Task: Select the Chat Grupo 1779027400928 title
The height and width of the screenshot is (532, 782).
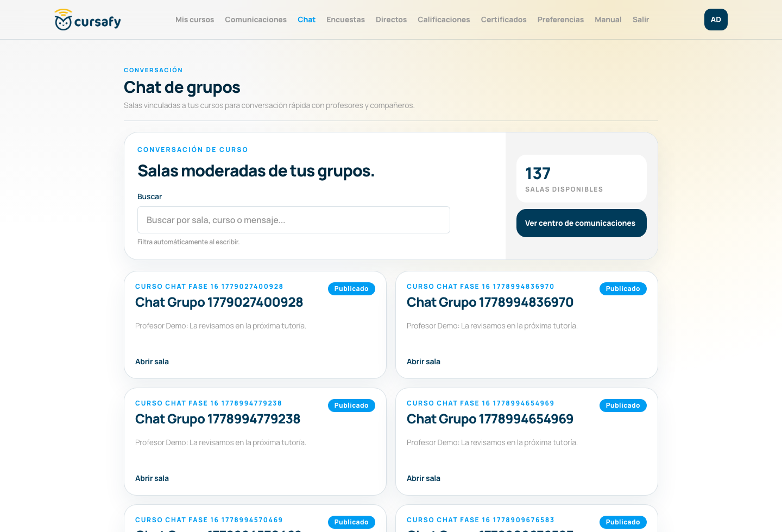Action: (219, 302)
